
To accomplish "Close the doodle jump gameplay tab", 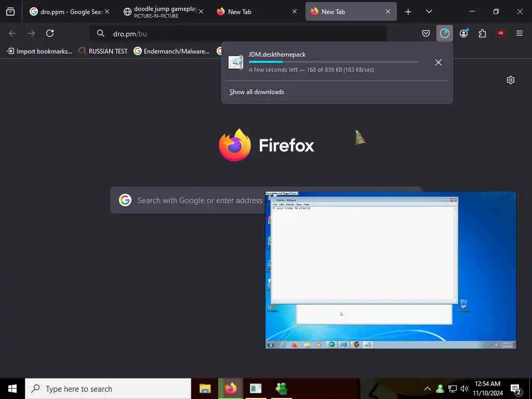I will pyautogui.click(x=201, y=11).
